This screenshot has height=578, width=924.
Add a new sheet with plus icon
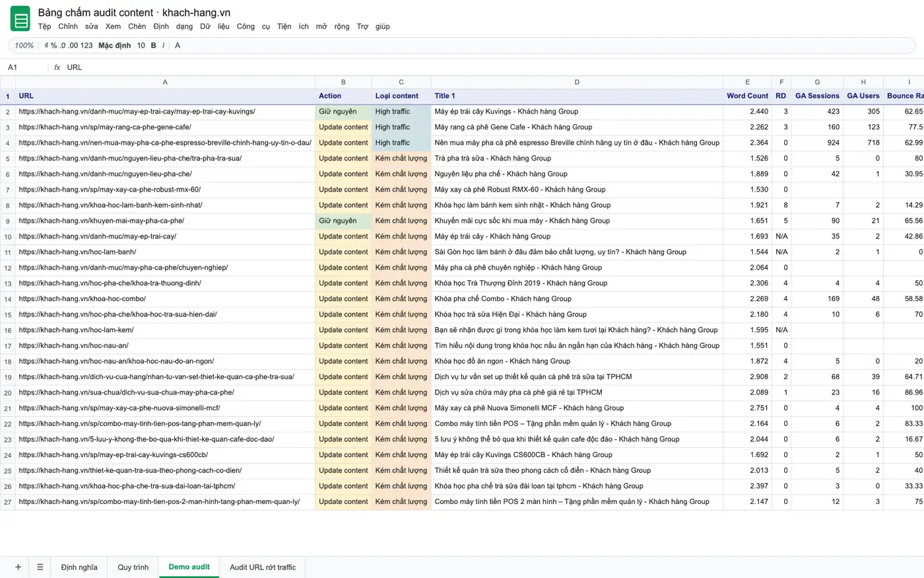click(18, 567)
